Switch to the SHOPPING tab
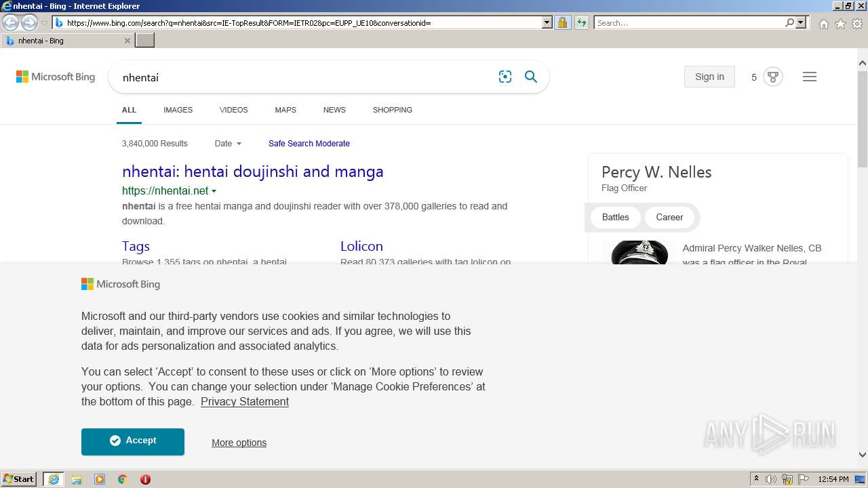The image size is (868, 488). point(392,110)
